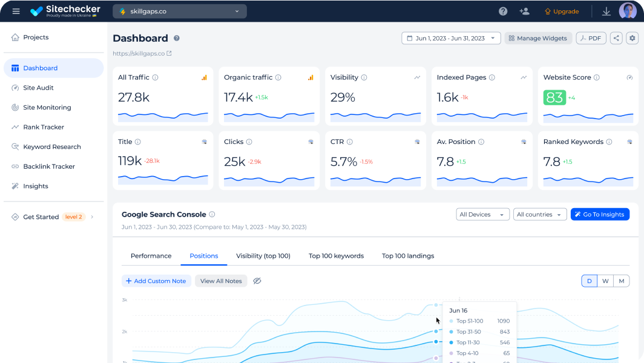Click the Visibility trend icon
644x363 pixels.
pos(417,77)
